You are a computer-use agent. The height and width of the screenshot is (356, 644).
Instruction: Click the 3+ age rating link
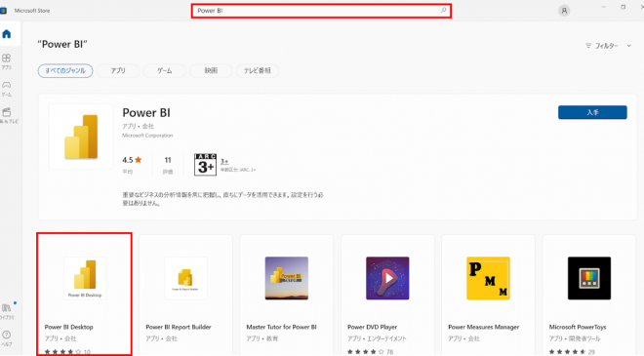pyautogui.click(x=224, y=161)
